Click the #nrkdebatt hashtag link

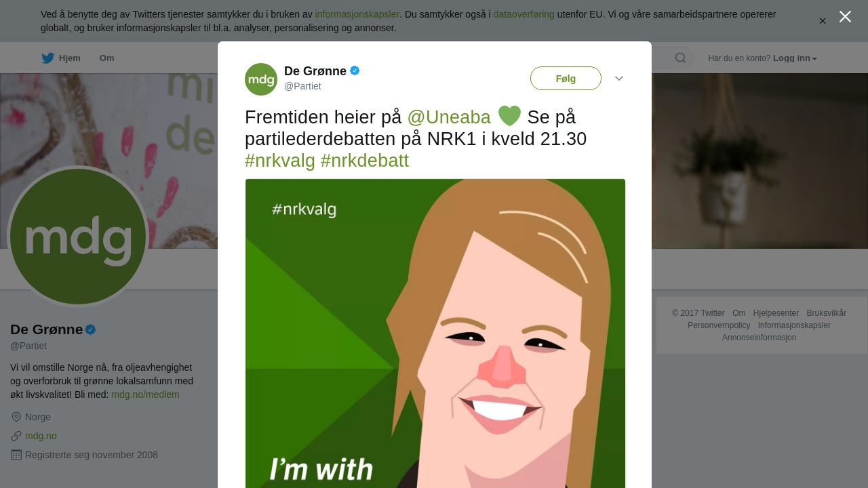365,161
